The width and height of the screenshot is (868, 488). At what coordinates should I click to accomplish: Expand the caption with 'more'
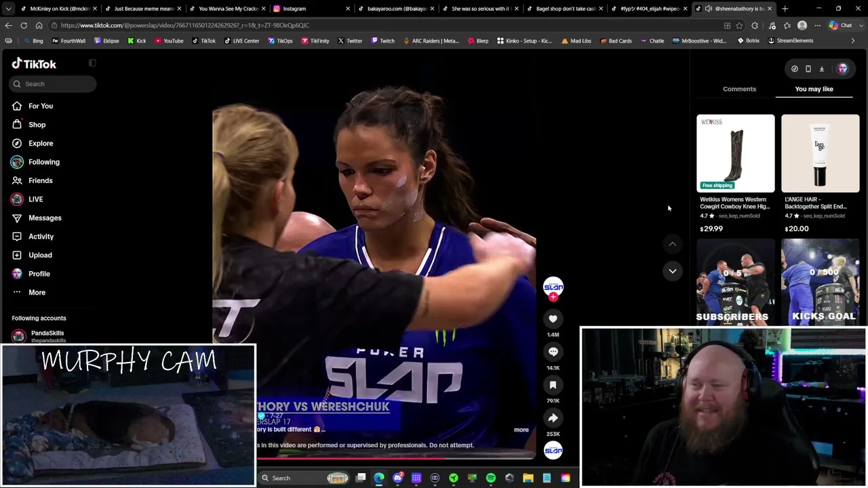tap(521, 430)
